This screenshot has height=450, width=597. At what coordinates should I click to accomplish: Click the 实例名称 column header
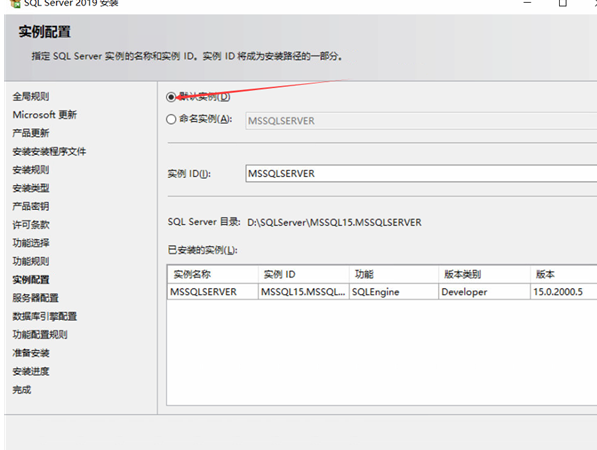212,274
